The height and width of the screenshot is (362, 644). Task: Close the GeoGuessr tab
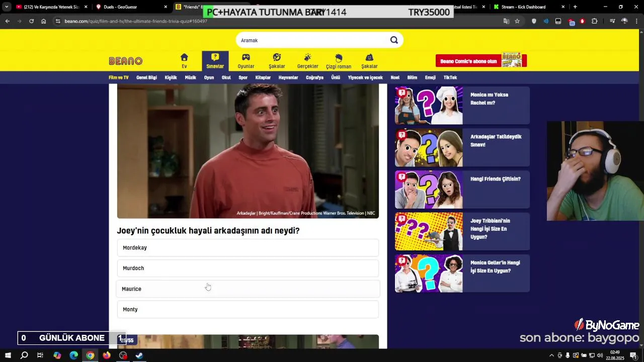[x=166, y=7]
